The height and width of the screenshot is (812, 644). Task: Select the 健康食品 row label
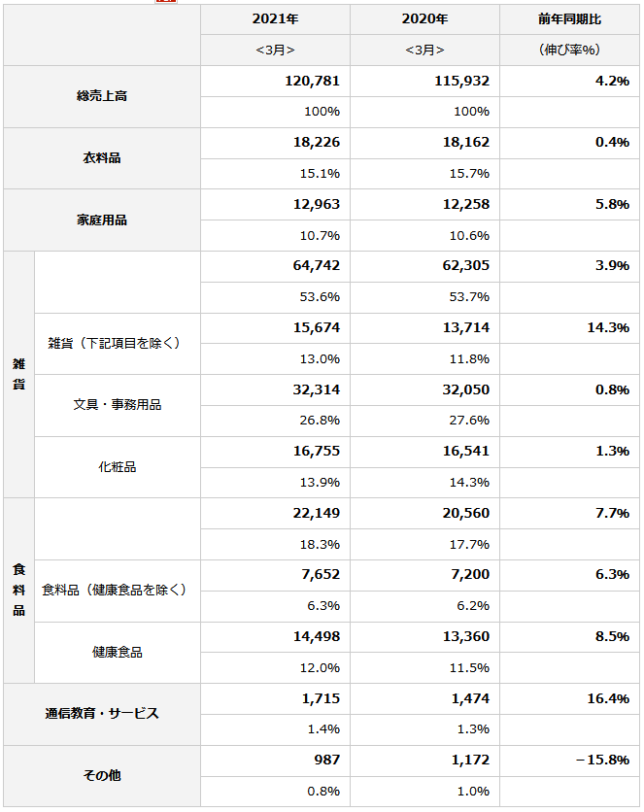pyautogui.click(x=117, y=652)
